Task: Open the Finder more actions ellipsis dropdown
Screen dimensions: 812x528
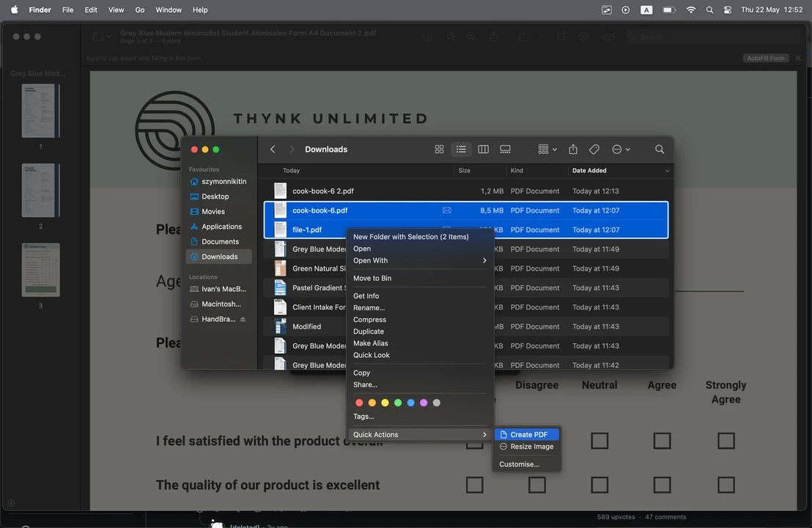Action: [x=621, y=149]
